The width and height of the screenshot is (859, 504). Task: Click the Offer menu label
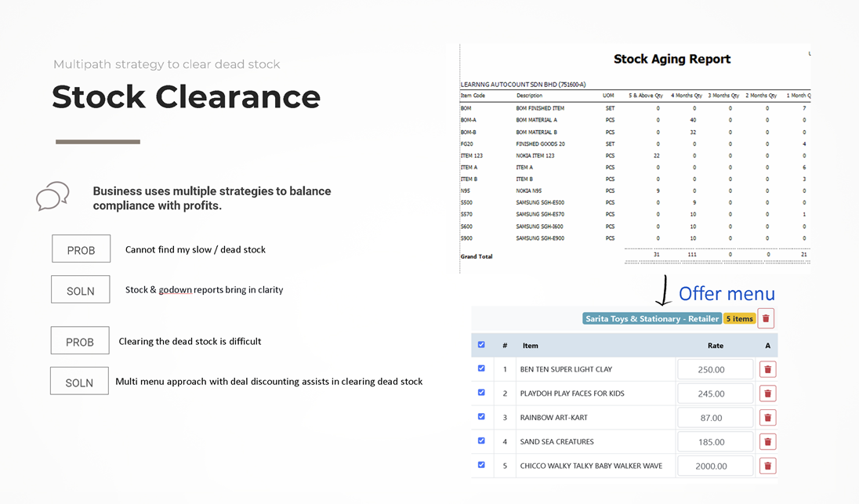point(727,294)
